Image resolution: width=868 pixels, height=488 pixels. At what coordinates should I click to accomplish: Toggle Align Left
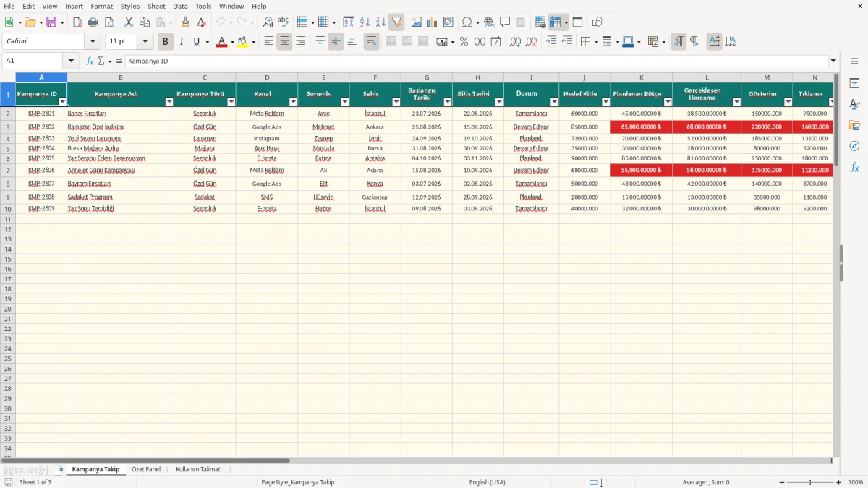click(x=268, y=42)
